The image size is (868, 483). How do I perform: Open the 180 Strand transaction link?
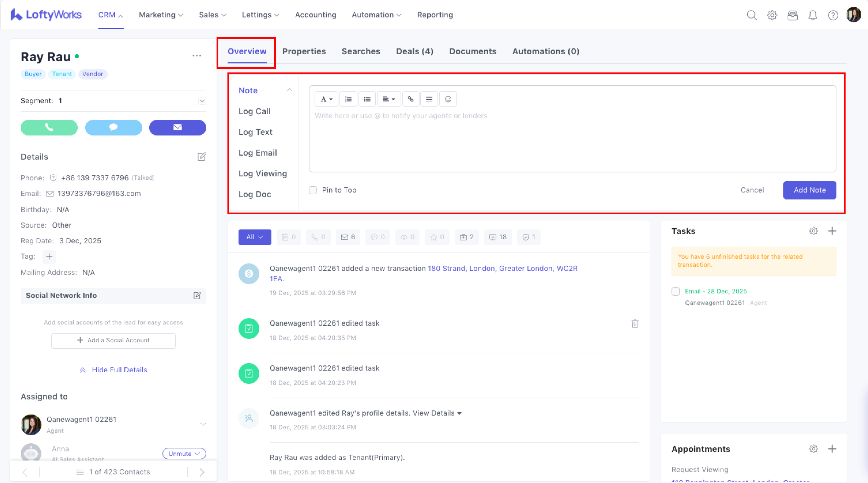point(502,268)
